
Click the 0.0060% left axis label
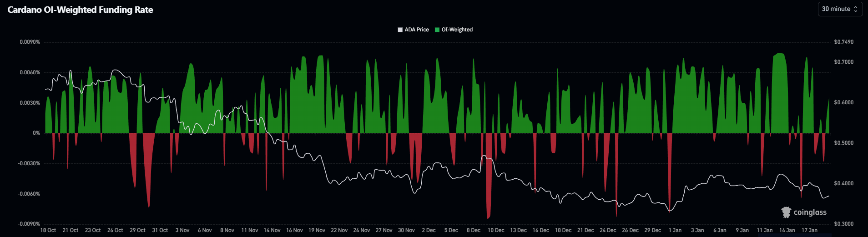30,72
